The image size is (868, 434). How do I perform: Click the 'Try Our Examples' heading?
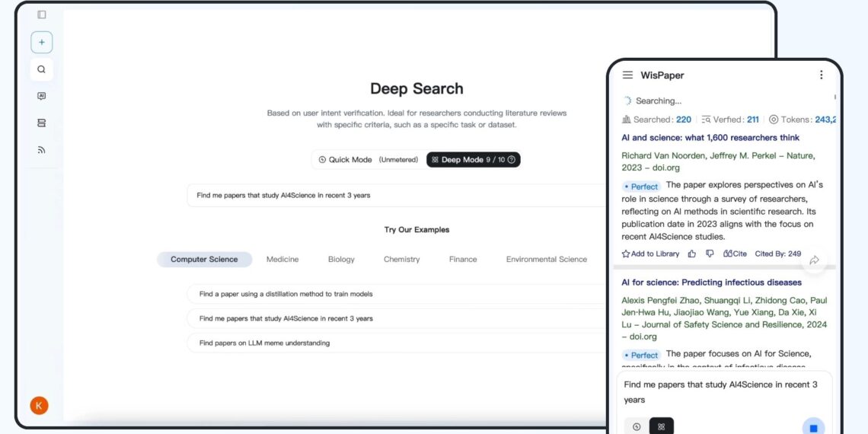[x=416, y=230]
